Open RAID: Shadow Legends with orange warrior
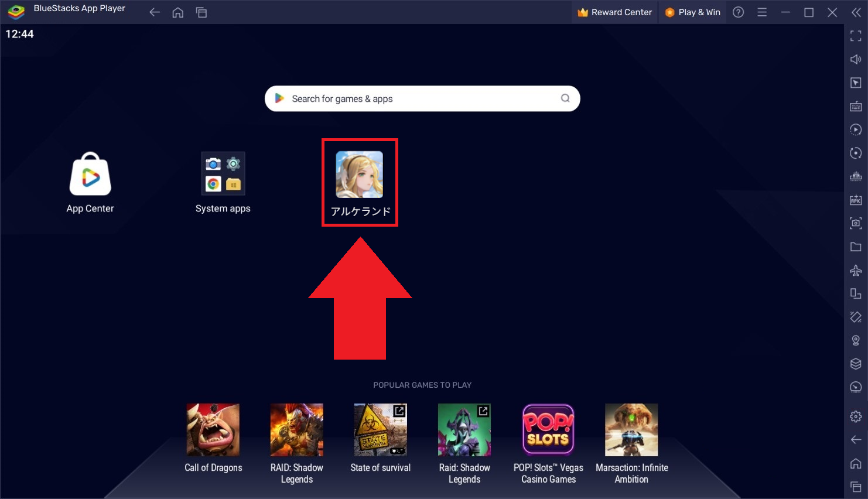Image resolution: width=868 pixels, height=499 pixels. coord(297,430)
